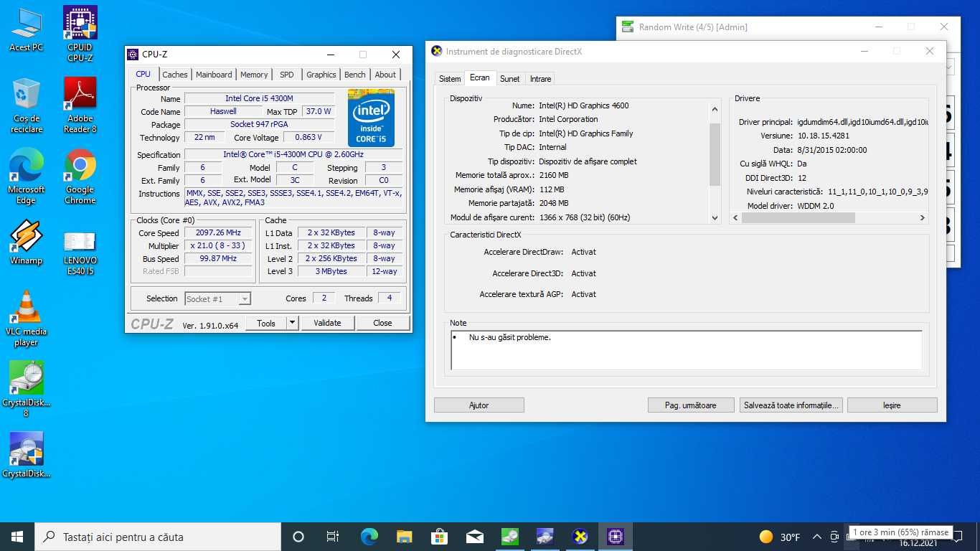Click the Core Speed value 2097.26 MHz
Image resolution: width=980 pixels, height=551 pixels.
click(218, 233)
